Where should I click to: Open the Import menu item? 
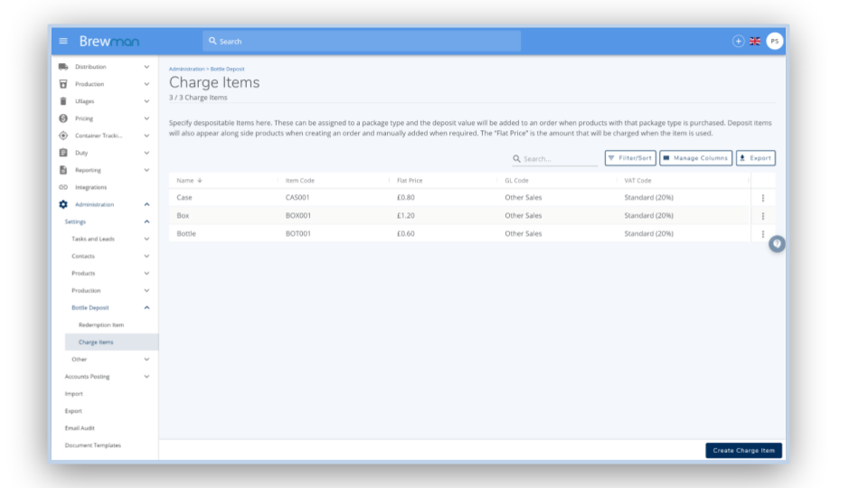point(73,393)
